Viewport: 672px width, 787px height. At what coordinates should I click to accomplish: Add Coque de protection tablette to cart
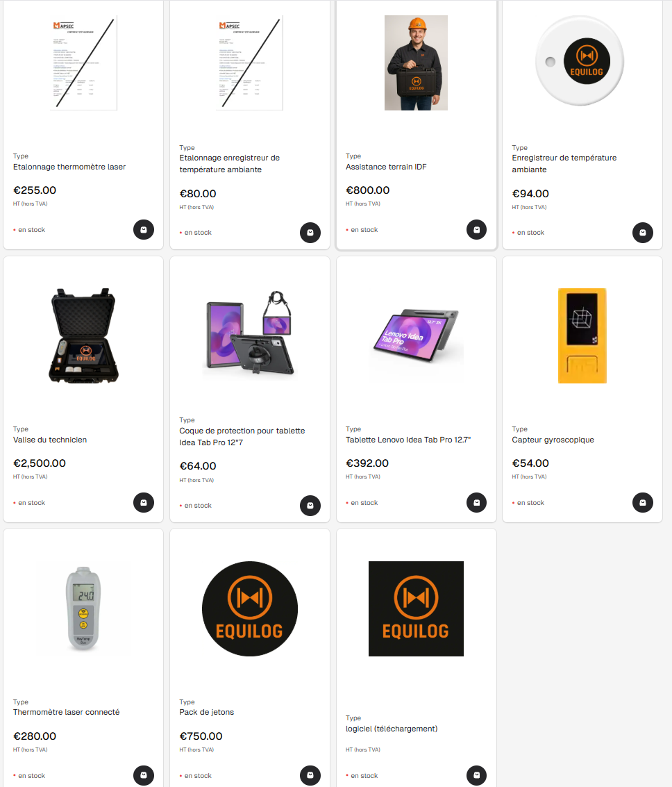[x=310, y=506]
